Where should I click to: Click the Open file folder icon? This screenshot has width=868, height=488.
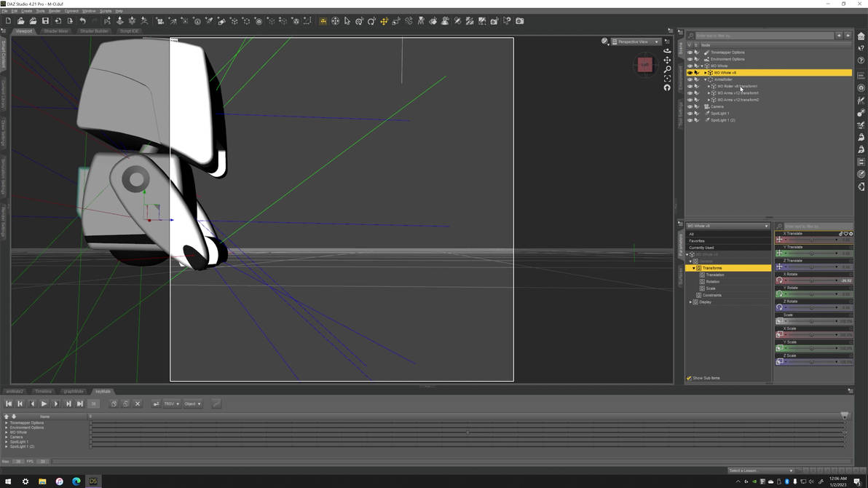click(x=20, y=21)
